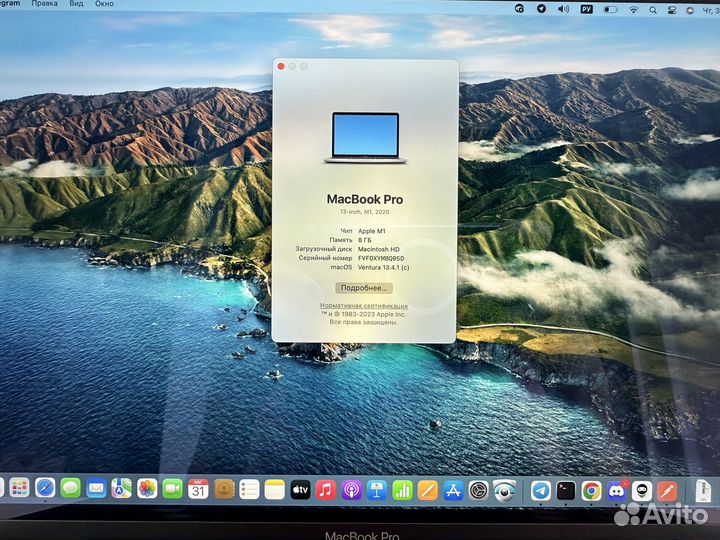720x540 pixels.
Task: Open Maps from the dock
Action: pos(121,489)
